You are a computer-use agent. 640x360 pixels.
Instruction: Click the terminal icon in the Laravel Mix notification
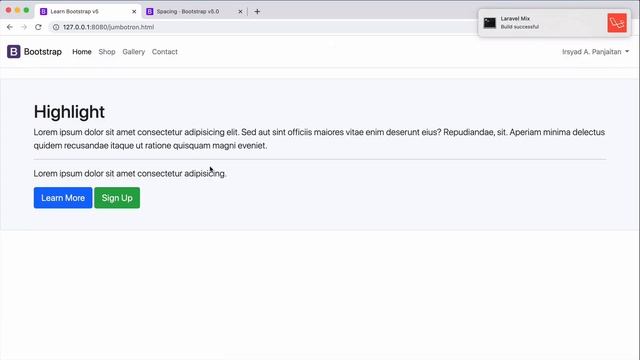(x=489, y=23)
